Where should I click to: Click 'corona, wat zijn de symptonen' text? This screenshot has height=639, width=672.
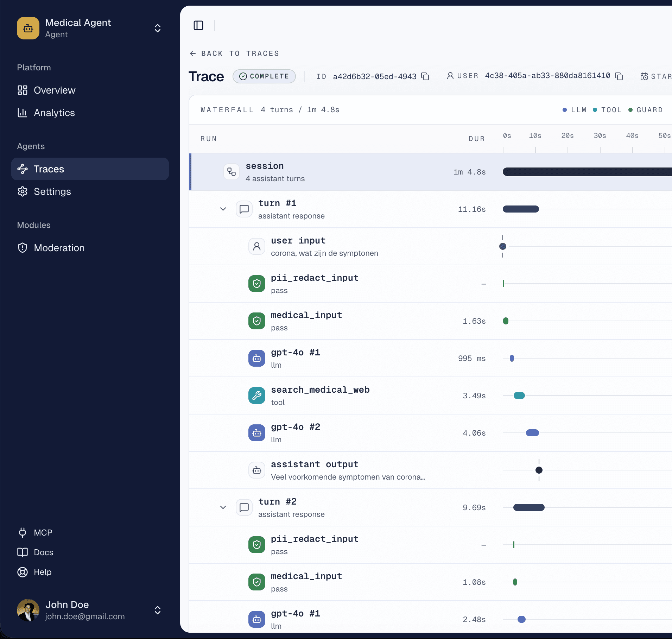coord(324,253)
